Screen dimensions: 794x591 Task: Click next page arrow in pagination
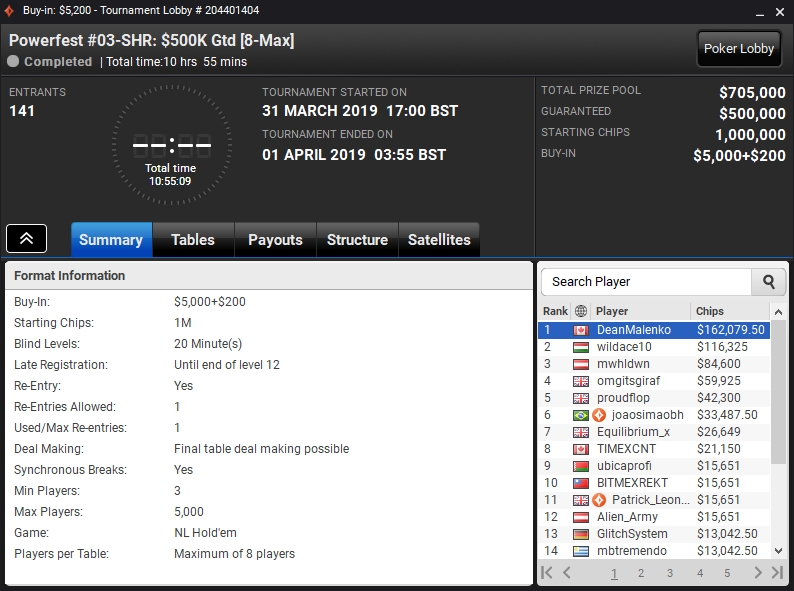coord(758,572)
